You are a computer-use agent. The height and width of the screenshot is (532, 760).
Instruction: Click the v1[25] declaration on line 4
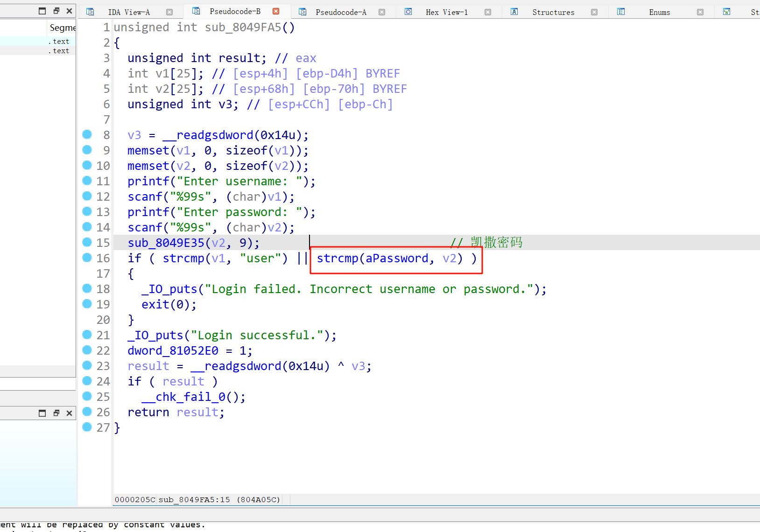[166, 74]
